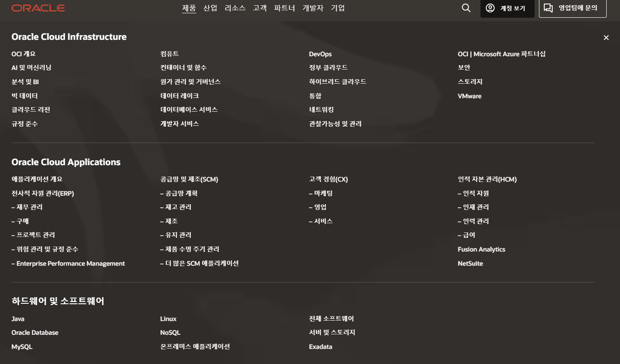
Task: Go to – 재고 관리 link
Action: point(176,207)
